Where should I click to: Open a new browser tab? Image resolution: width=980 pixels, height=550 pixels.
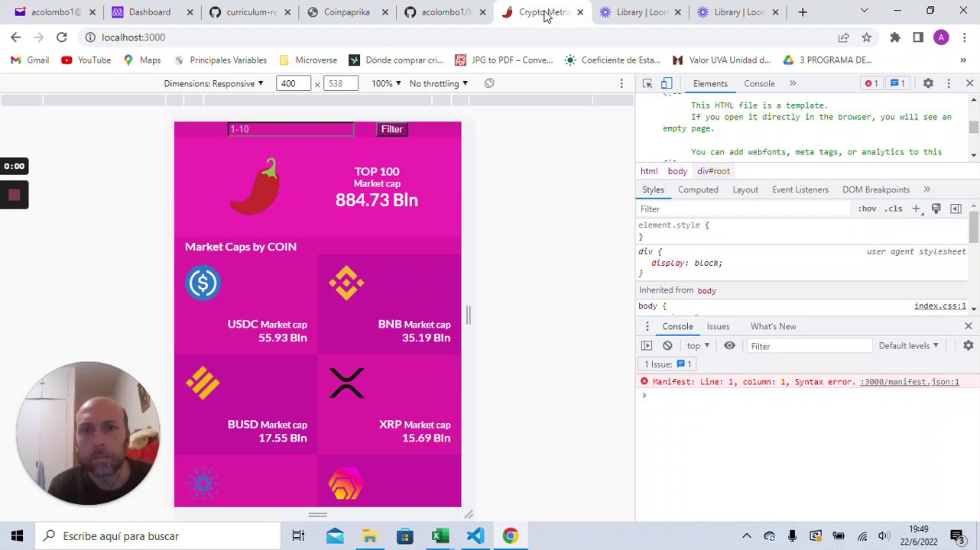[x=803, y=12]
